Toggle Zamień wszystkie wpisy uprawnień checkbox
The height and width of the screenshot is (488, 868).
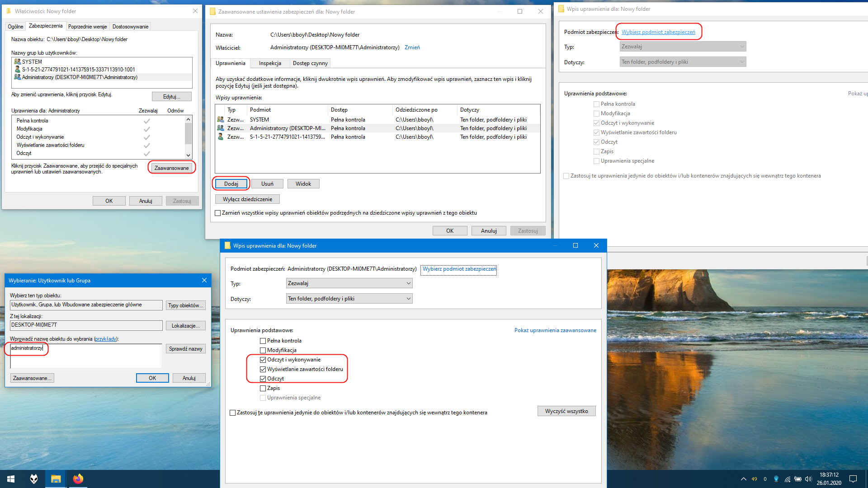click(x=218, y=213)
